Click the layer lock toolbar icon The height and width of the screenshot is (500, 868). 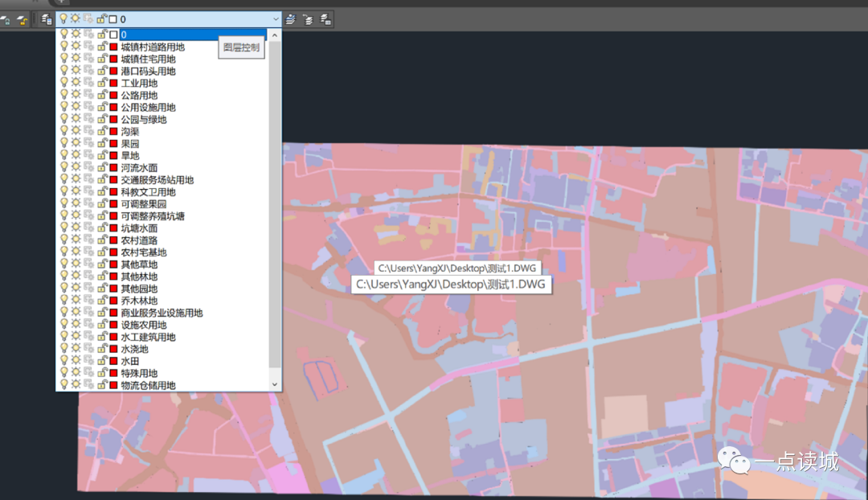[6, 18]
